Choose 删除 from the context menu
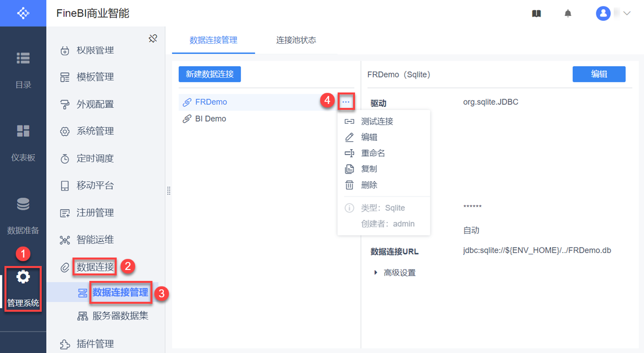644x353 pixels. pos(383,185)
